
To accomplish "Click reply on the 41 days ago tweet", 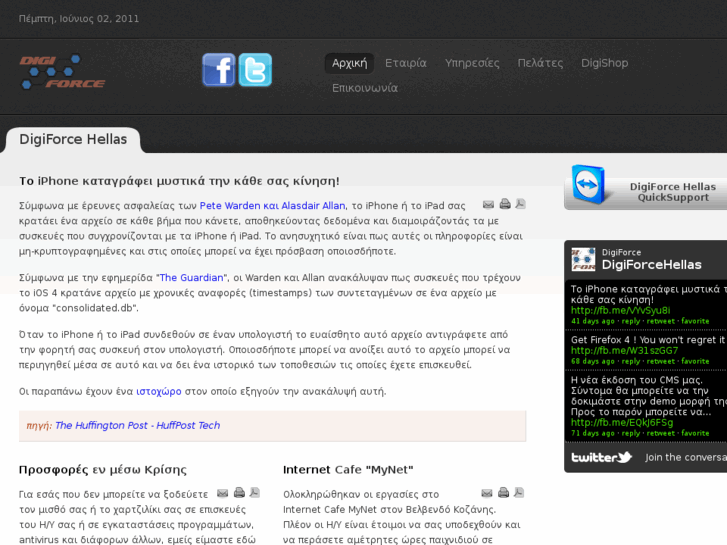I will 631,321.
